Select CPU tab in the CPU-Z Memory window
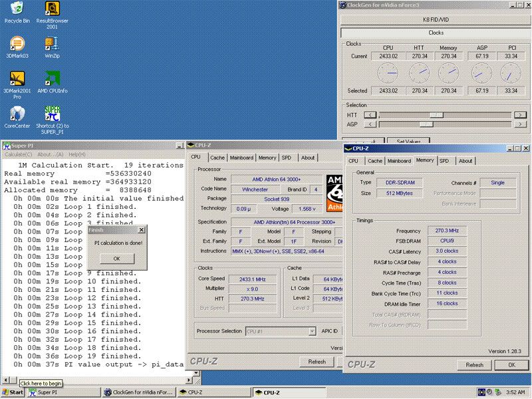Image resolution: width=532 pixels, height=399 pixels. point(353,161)
